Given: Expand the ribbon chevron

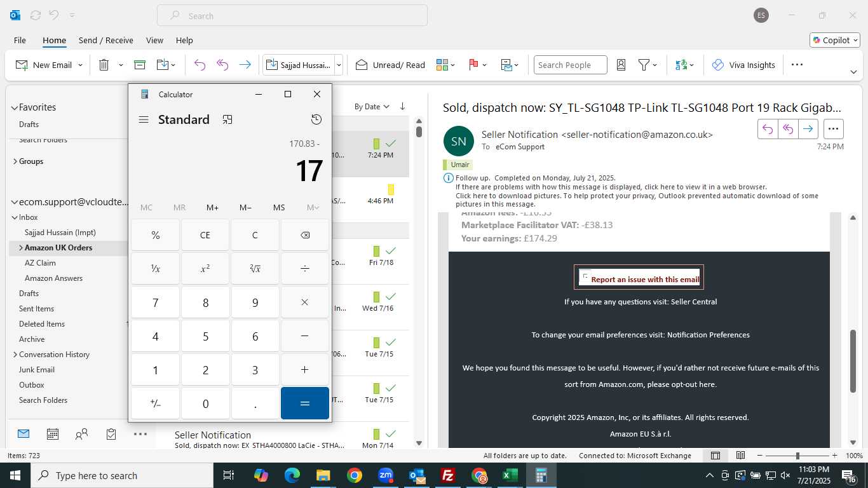Looking at the screenshot, I should (853, 72).
